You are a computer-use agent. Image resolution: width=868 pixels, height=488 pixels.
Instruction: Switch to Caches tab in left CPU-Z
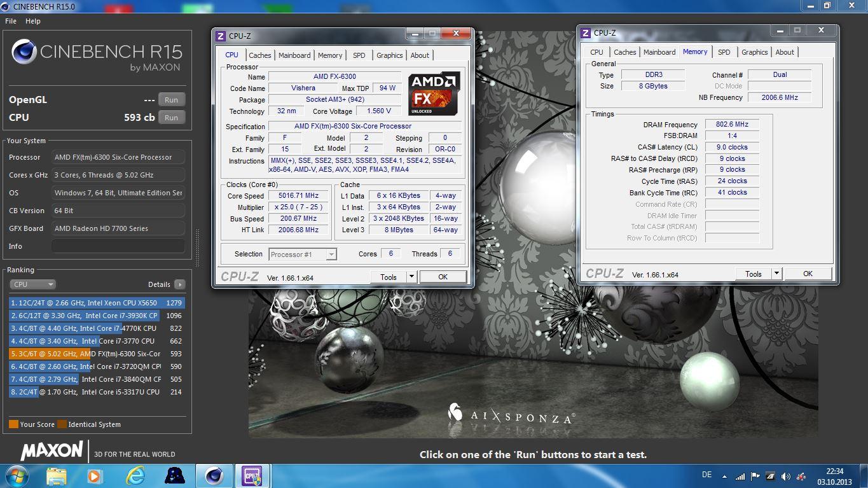[260, 55]
